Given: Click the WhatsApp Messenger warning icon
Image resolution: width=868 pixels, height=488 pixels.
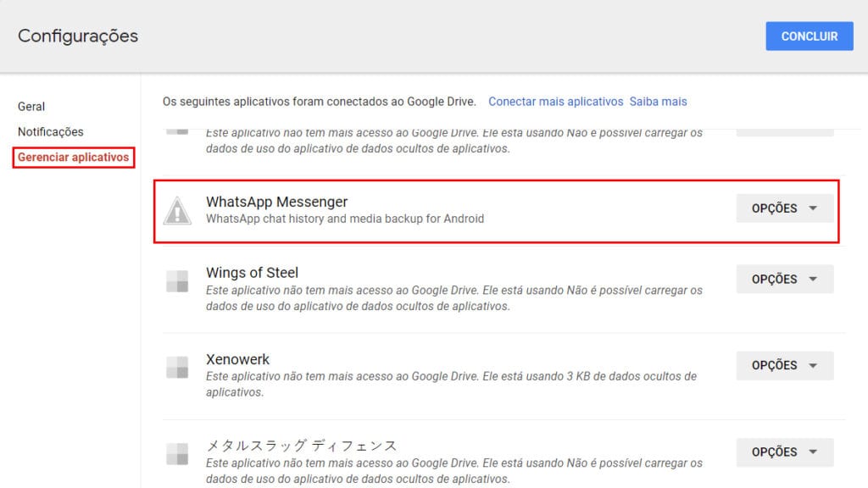Looking at the screenshot, I should [177, 211].
